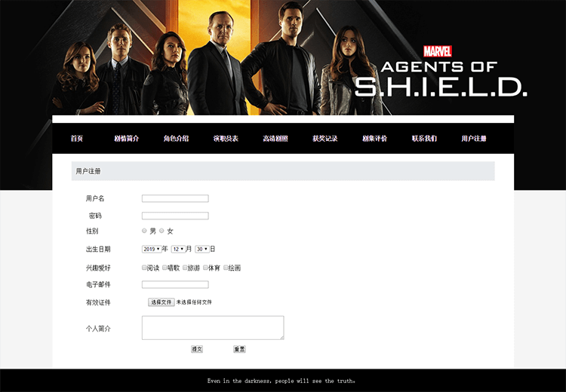Go to the 角色介绍 navigation tab
Image resolution: width=566 pixels, height=392 pixels.
(x=176, y=139)
